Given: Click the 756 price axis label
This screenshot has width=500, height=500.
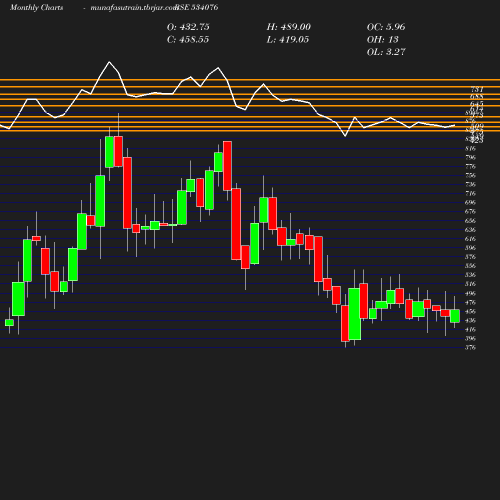Looking at the screenshot, I should click(x=470, y=175).
